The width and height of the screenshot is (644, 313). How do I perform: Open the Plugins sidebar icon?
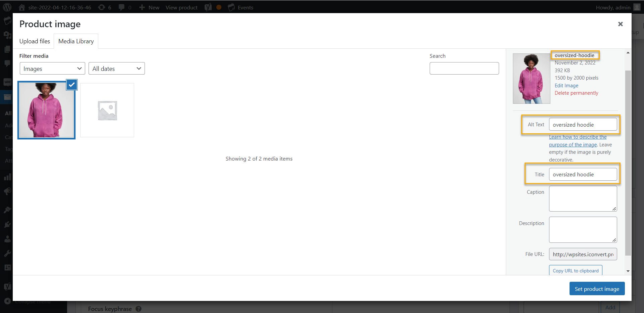click(x=7, y=224)
